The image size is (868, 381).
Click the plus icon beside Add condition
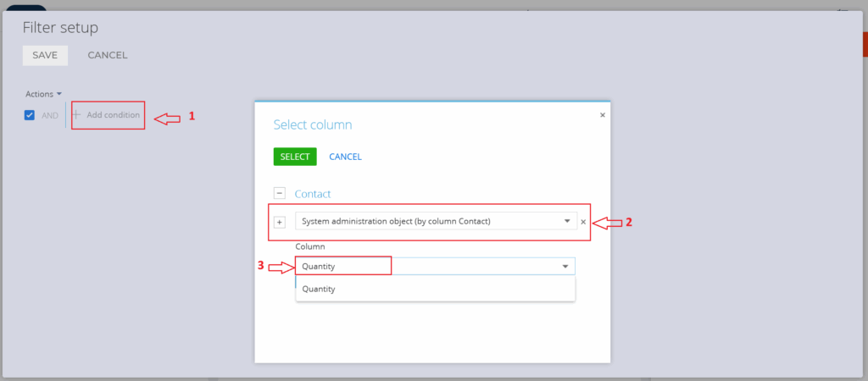[76, 114]
